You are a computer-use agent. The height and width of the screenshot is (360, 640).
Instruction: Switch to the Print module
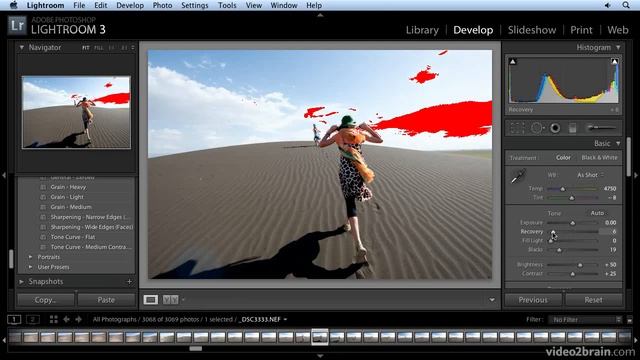coord(581,30)
